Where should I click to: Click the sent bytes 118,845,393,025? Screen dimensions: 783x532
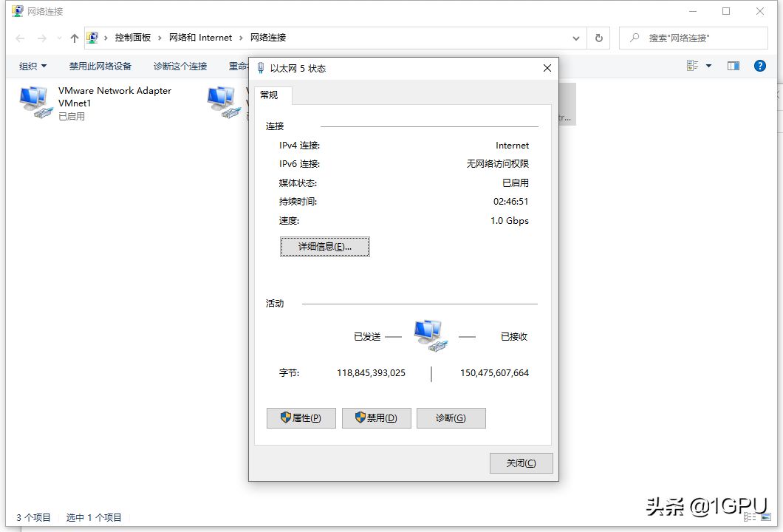(371, 372)
